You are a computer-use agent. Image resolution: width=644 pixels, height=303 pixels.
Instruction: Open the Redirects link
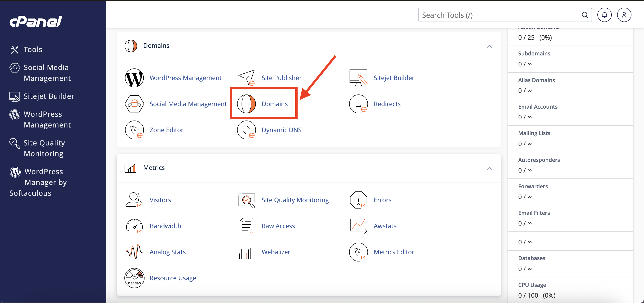pos(387,104)
